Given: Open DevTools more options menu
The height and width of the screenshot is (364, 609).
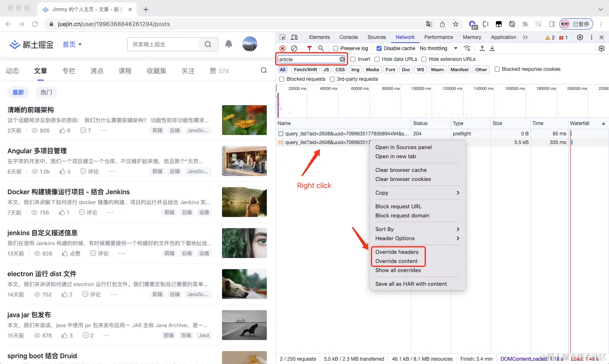Looking at the screenshot, I should (591, 37).
